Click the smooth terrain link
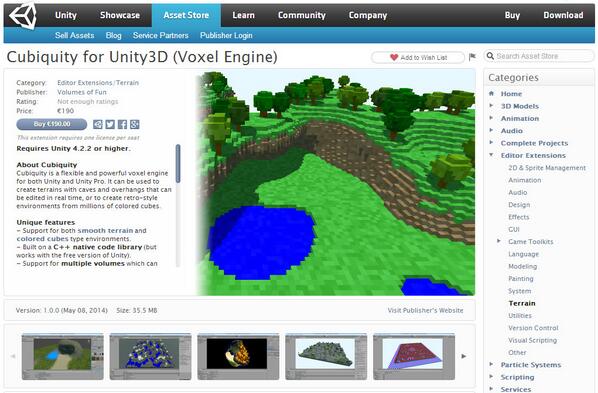This screenshot has height=393, width=598. tap(105, 230)
